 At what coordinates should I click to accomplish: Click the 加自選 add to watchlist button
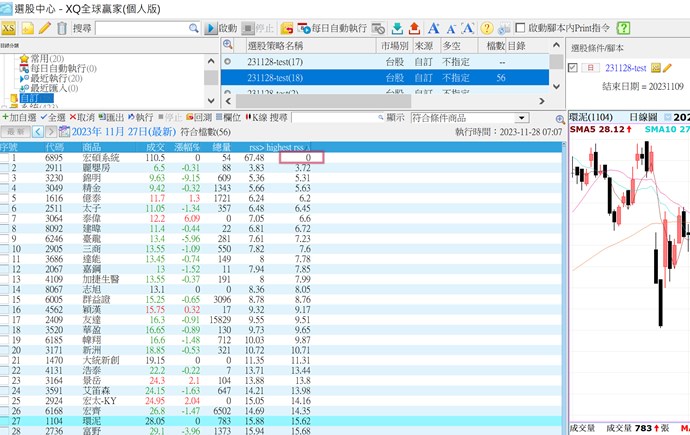point(20,117)
